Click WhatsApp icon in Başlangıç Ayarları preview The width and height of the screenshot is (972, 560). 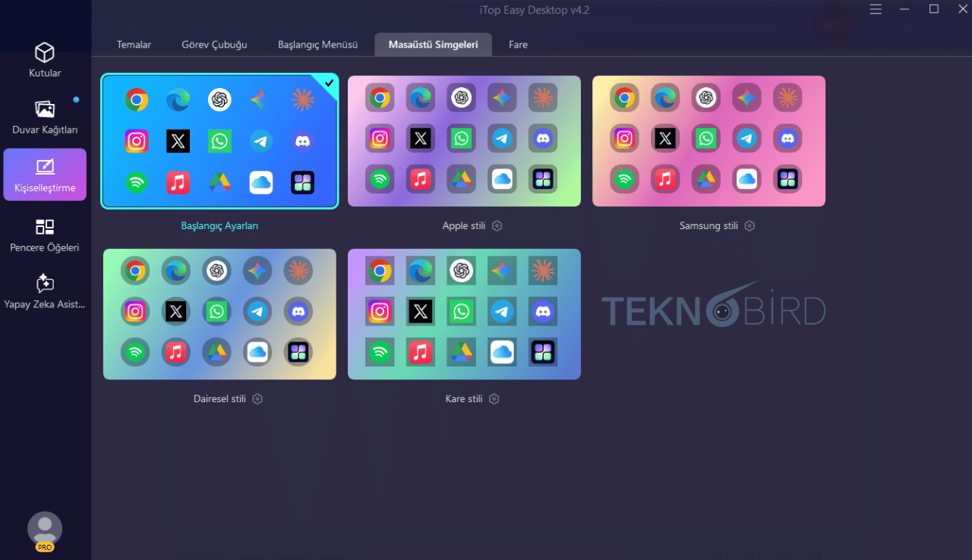(219, 141)
